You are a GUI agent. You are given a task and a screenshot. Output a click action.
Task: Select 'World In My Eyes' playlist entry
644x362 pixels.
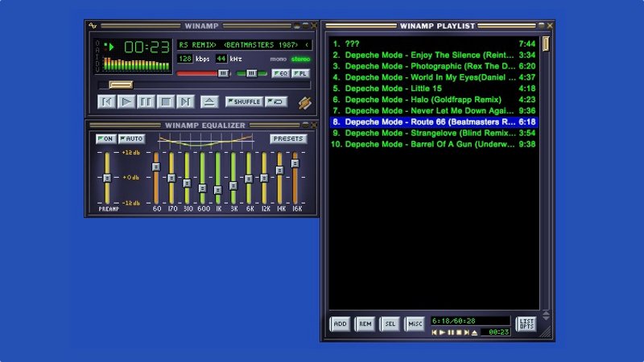(434, 77)
